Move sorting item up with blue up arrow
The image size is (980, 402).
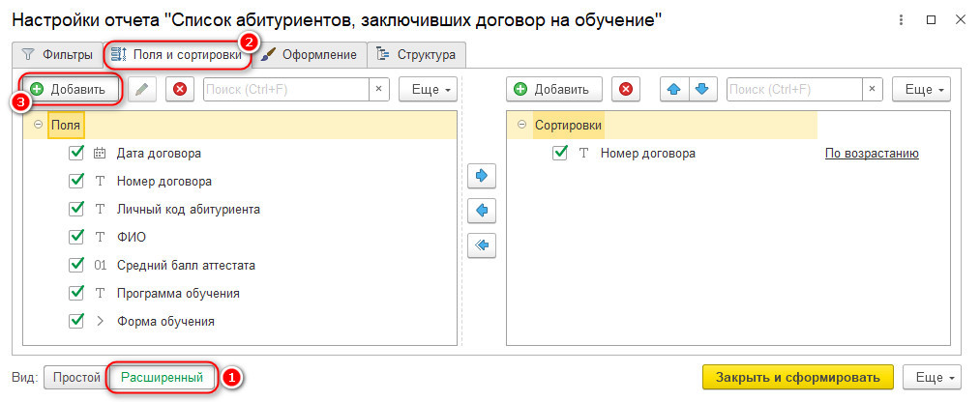click(x=674, y=89)
